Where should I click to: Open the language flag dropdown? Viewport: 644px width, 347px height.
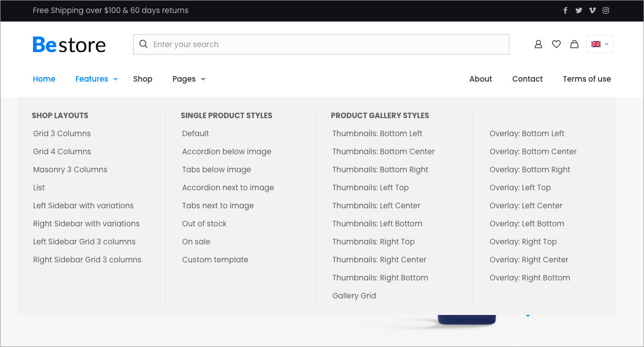point(599,44)
